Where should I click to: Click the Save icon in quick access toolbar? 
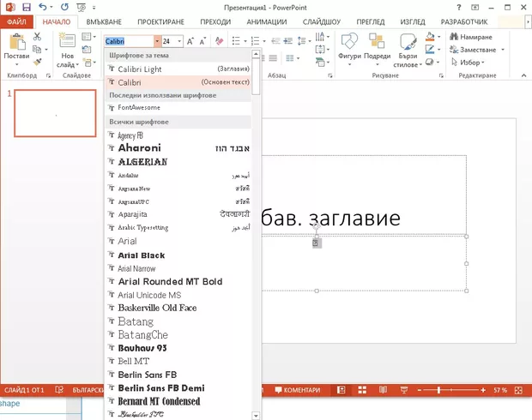(x=26, y=7)
